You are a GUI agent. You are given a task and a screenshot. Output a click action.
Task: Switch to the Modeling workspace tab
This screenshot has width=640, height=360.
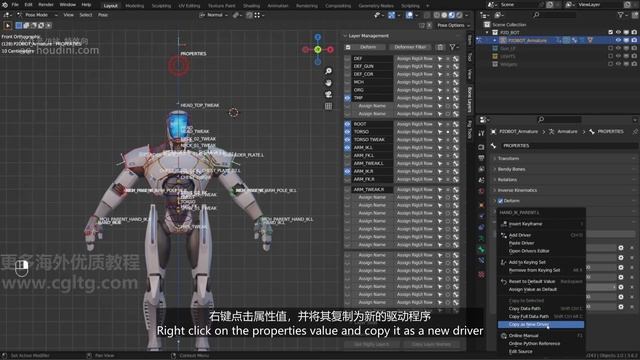coord(134,6)
